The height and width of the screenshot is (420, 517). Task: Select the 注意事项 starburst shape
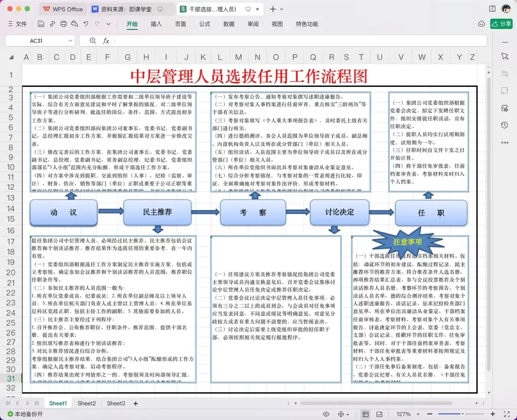[x=407, y=242]
